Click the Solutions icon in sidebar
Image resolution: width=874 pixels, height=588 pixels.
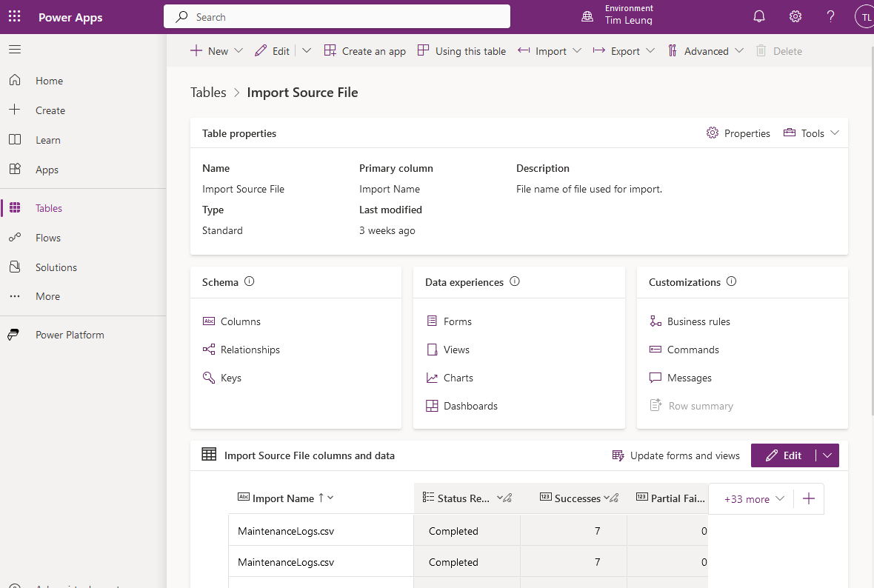pyautogui.click(x=15, y=267)
